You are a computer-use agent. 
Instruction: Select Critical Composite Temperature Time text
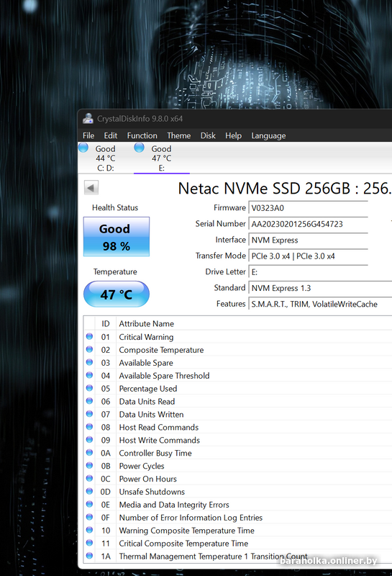pyautogui.click(x=183, y=544)
